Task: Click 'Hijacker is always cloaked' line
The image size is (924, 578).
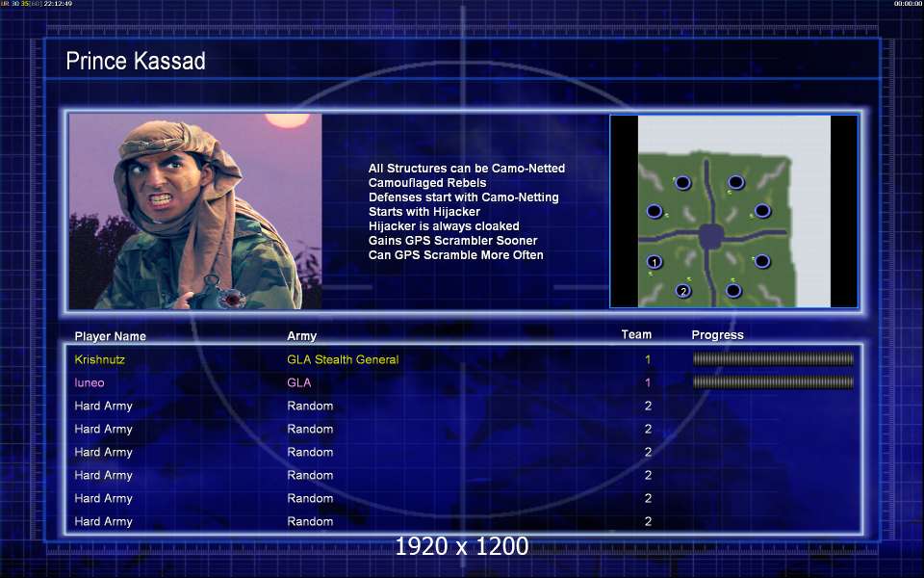Action: [x=444, y=225]
